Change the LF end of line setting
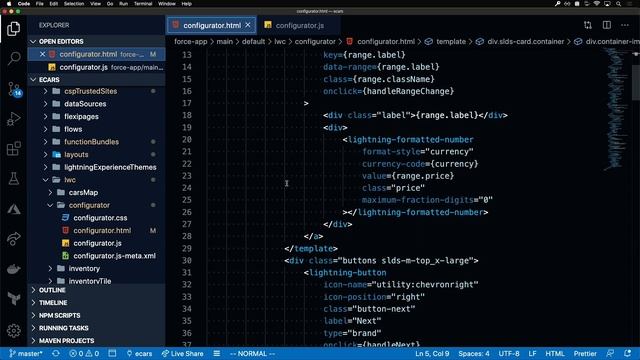This screenshot has width=640, height=360. [532, 353]
